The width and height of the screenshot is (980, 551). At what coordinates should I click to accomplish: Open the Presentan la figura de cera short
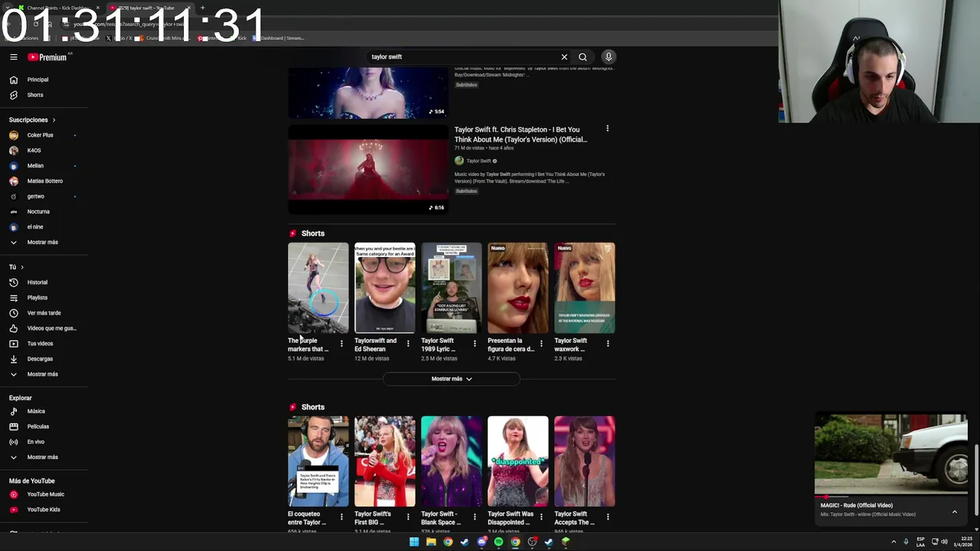518,289
